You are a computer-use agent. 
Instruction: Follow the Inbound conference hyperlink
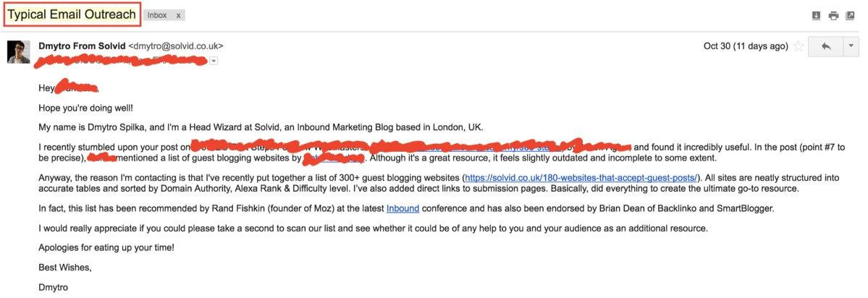pyautogui.click(x=403, y=208)
